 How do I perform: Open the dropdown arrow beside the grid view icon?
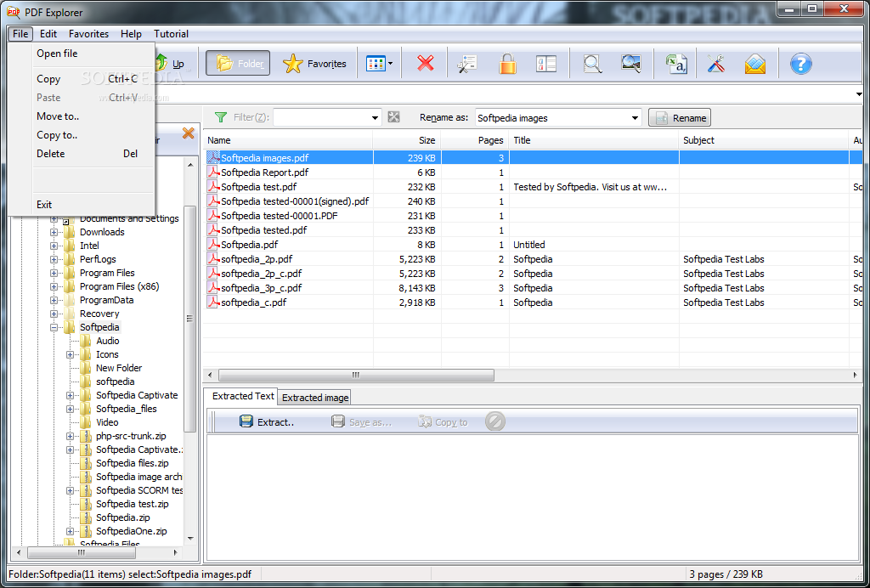pos(390,63)
